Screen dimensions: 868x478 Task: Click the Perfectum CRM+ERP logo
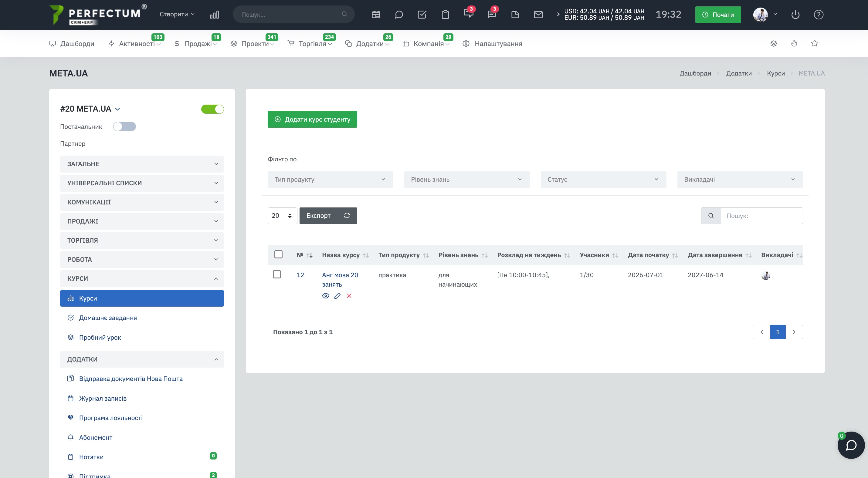click(x=98, y=15)
